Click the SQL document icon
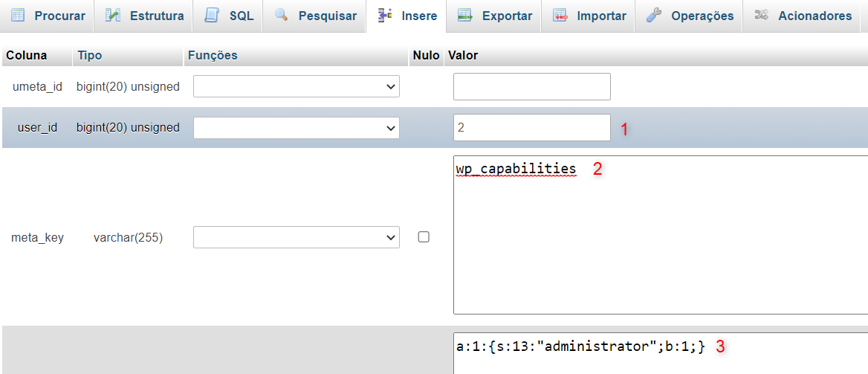The width and height of the screenshot is (868, 374). pyautogui.click(x=213, y=16)
